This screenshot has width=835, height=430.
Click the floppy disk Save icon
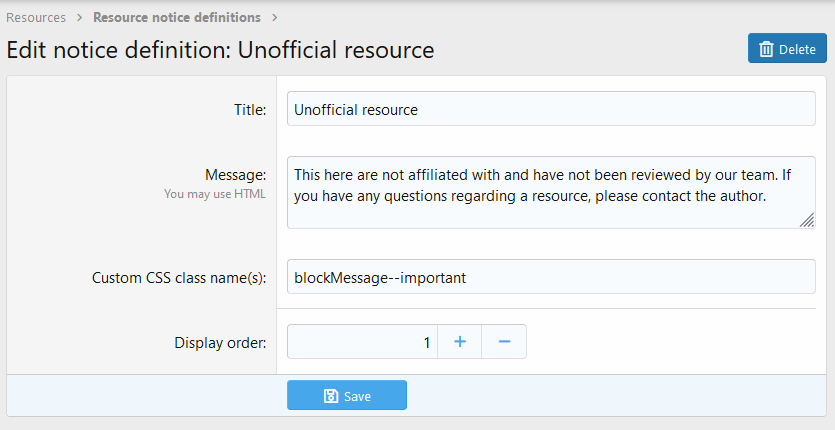click(331, 396)
